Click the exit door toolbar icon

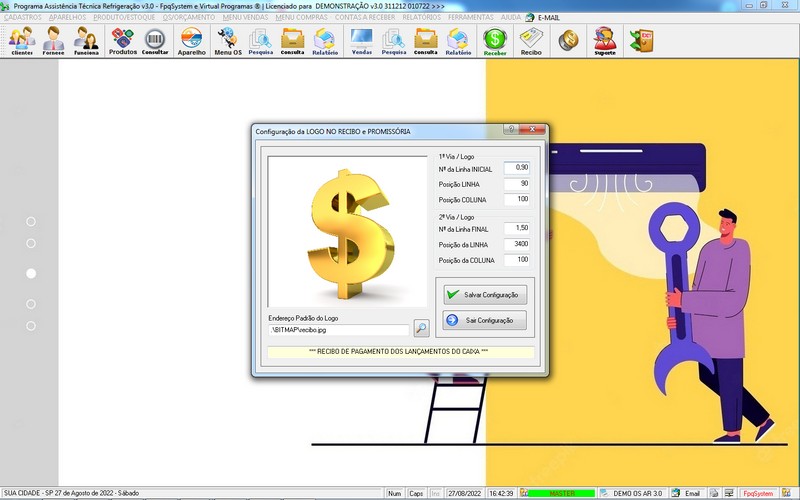(x=641, y=40)
